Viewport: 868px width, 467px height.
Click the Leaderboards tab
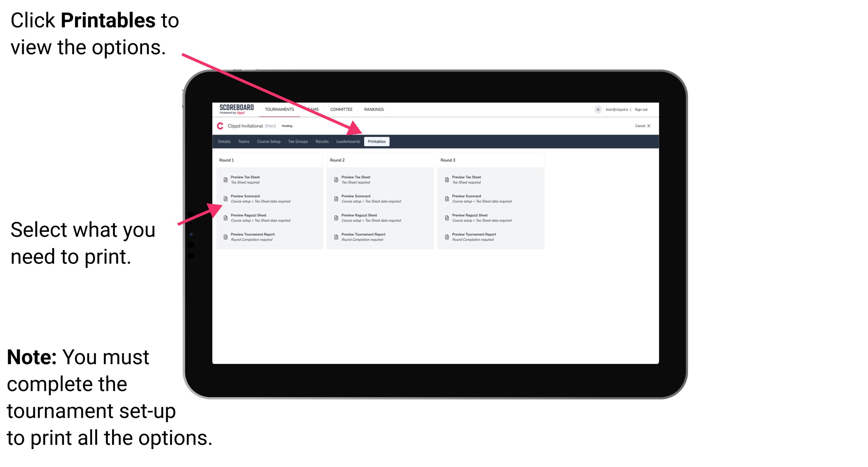347,142
